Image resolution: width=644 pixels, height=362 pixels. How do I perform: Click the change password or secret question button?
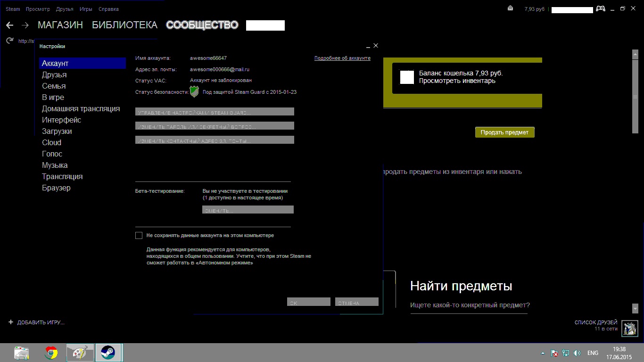215,125
